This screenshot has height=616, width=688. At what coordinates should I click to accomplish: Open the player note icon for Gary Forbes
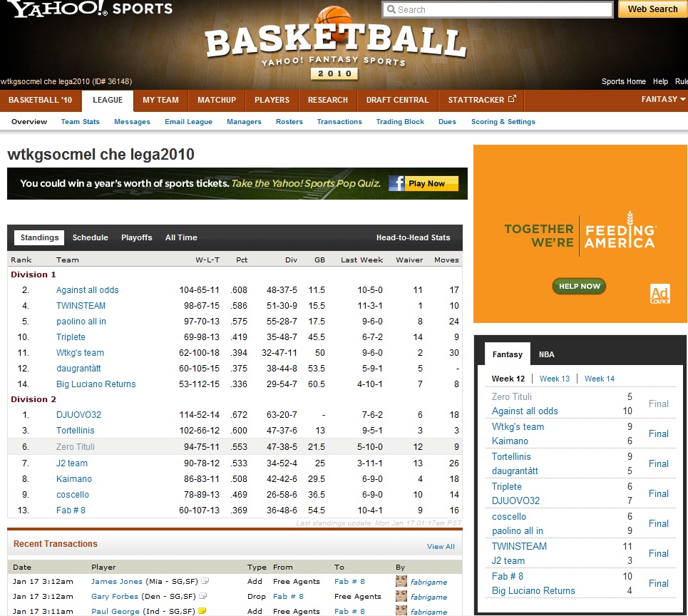click(x=202, y=596)
